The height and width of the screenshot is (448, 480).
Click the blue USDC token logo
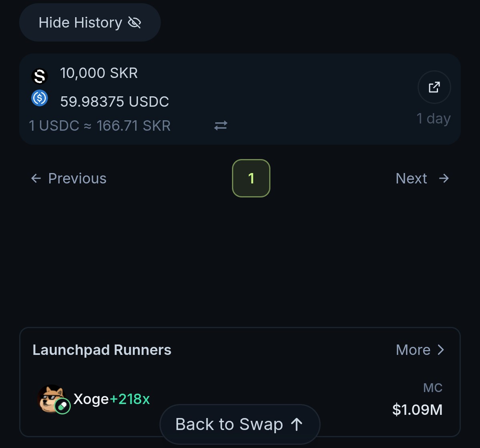pos(40,98)
